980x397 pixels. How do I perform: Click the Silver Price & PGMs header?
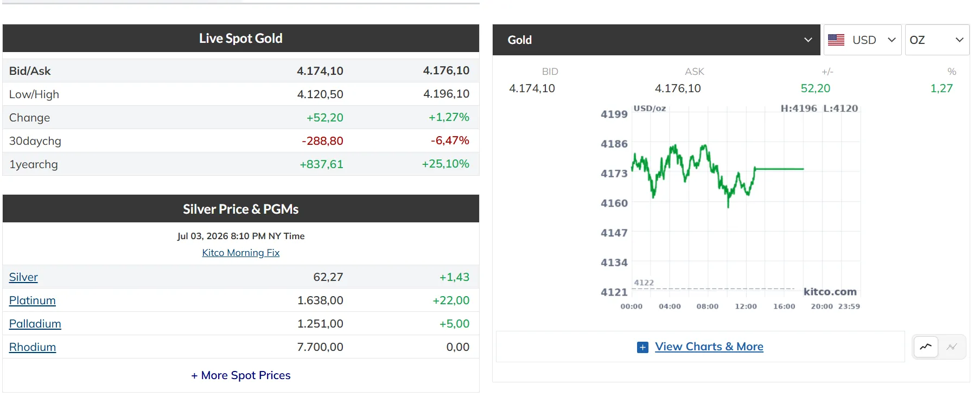coord(241,209)
